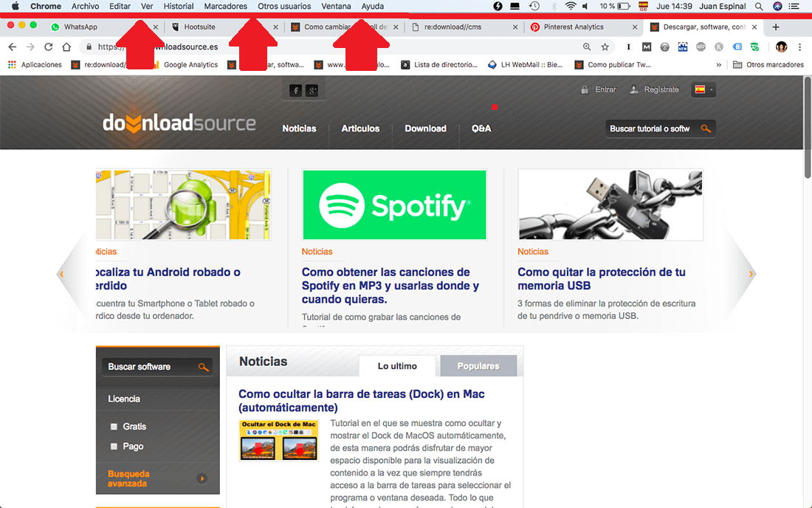This screenshot has height=508, width=812.
Task: Click the Spotify logo thumbnail
Action: (x=395, y=205)
